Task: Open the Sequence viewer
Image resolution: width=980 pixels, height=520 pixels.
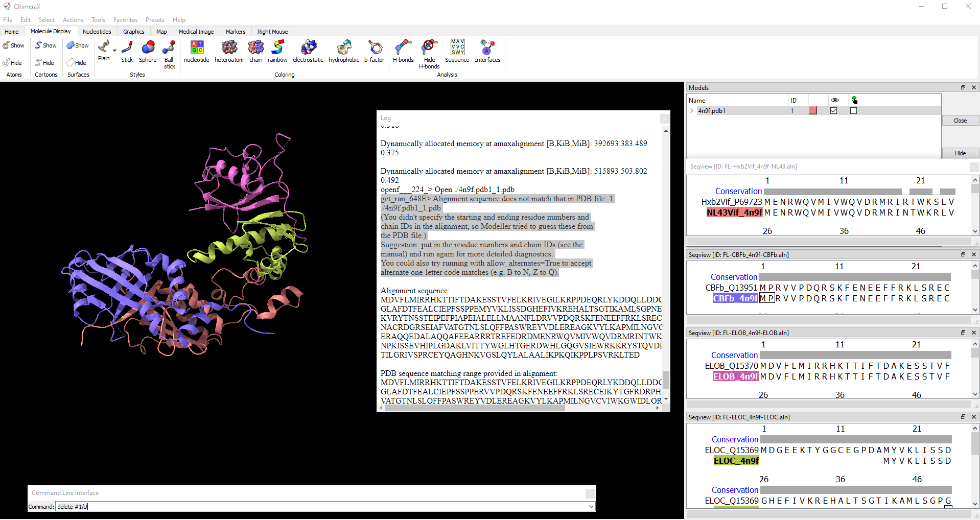Action: [x=457, y=52]
